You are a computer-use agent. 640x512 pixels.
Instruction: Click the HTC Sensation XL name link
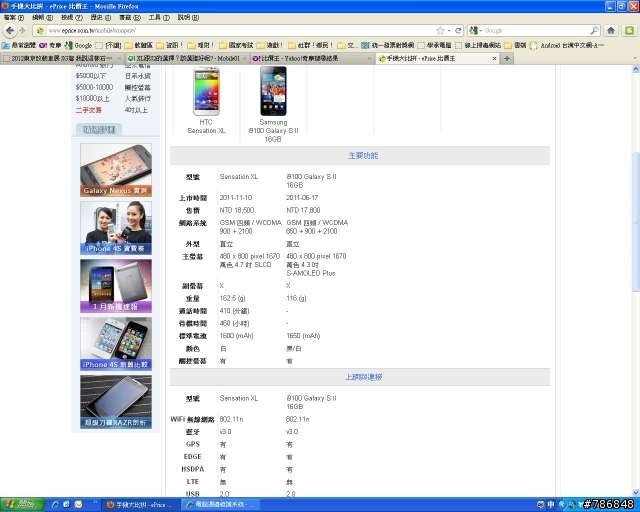(206, 126)
